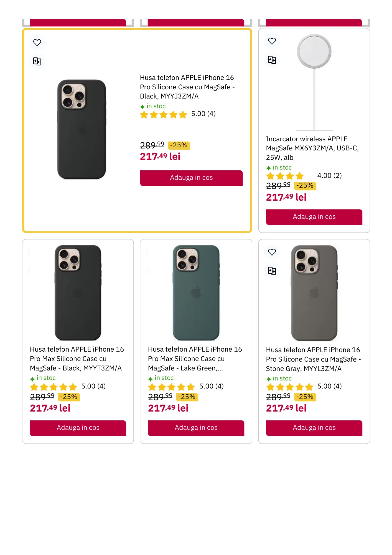Open Stone Gray MYYL3ZM/A product title

click(x=313, y=359)
